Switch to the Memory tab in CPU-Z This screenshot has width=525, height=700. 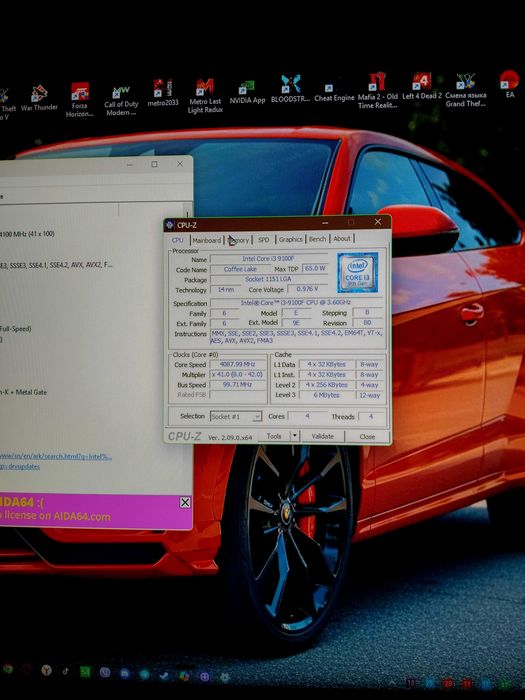(238, 240)
